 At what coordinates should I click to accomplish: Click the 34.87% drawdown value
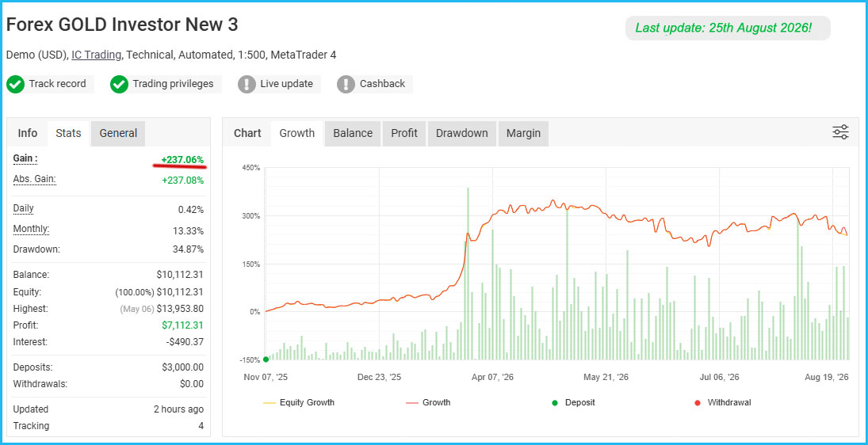(188, 249)
